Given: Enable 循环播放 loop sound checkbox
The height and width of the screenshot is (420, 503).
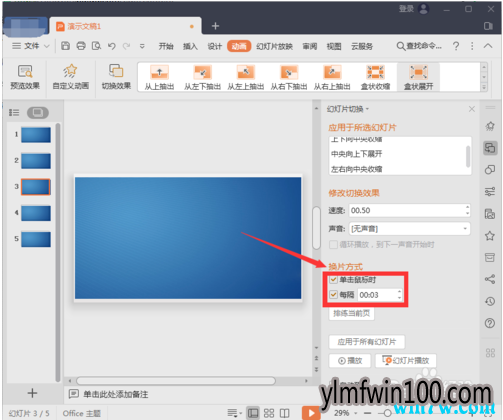Looking at the screenshot, I should 333,245.
